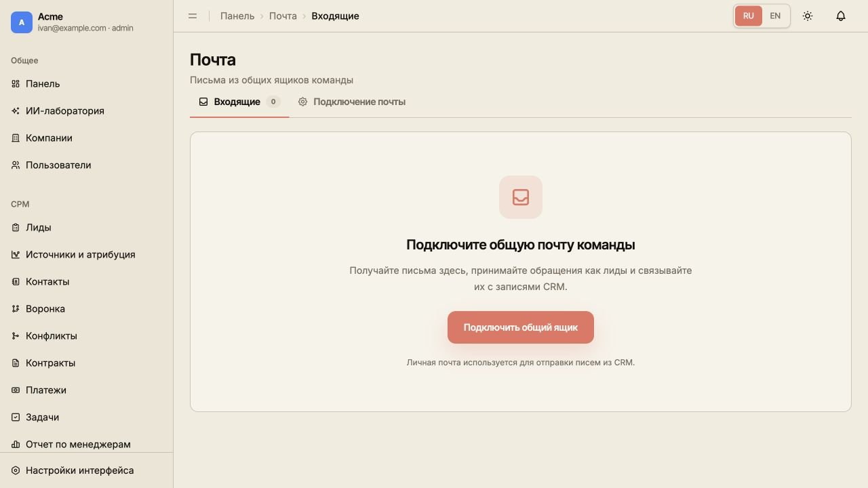Click the CРМ section label
This screenshot has height=488, width=868.
pos(20,204)
